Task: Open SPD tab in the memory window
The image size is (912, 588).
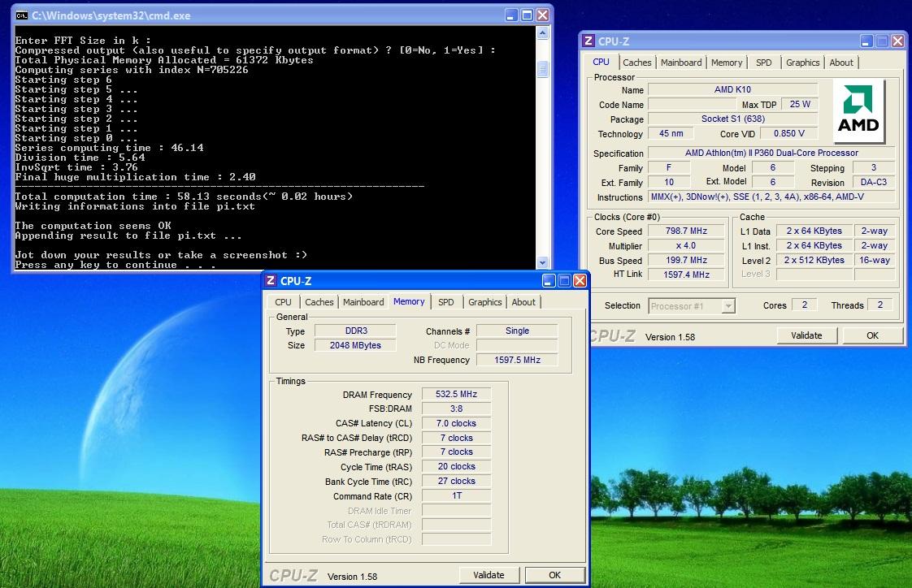Action: point(446,302)
